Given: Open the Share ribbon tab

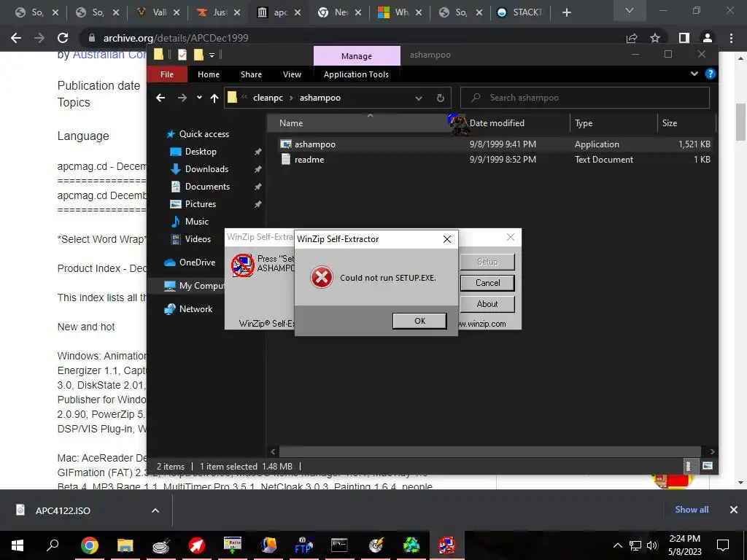Looking at the screenshot, I should point(251,74).
